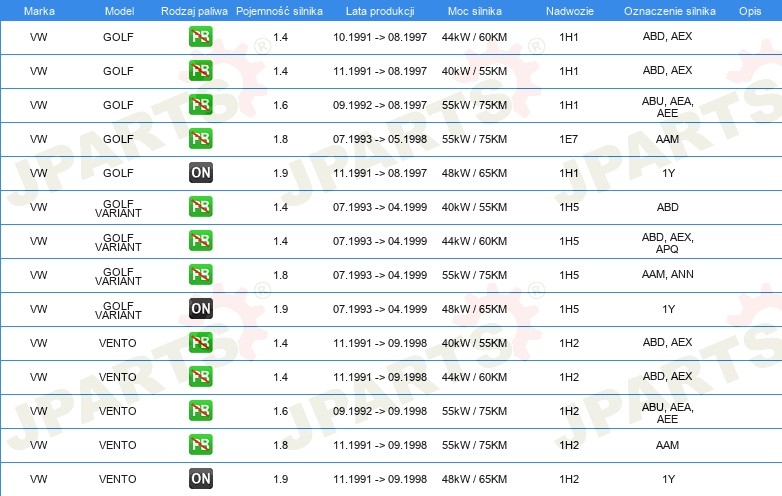Click ON diesel icon in Vento row
The height and width of the screenshot is (496, 782).
click(x=200, y=479)
